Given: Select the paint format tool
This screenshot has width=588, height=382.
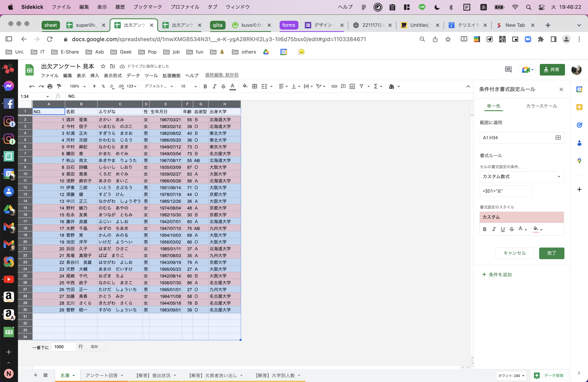Looking at the screenshot, I should tap(59, 86).
